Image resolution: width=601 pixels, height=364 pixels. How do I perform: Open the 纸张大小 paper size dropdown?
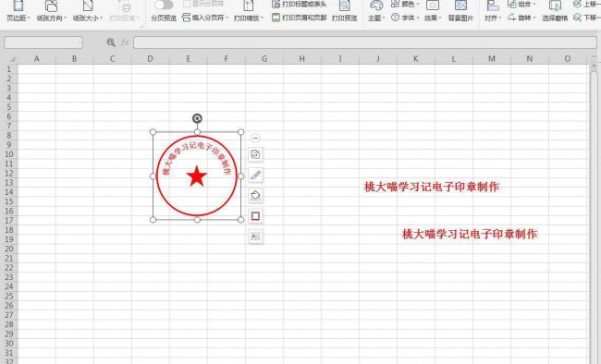click(x=88, y=11)
